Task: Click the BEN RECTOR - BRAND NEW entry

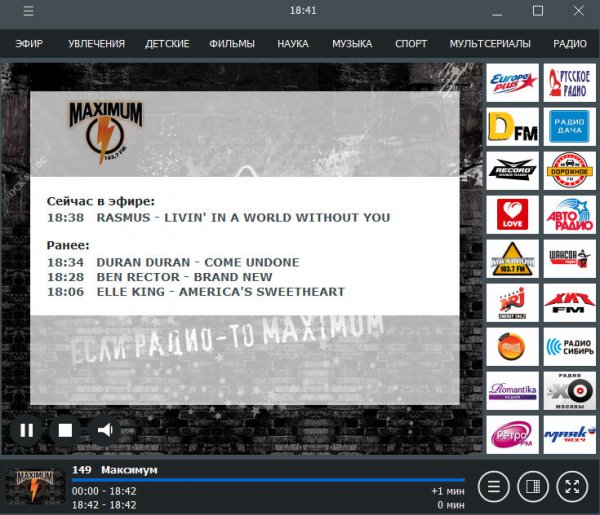Action: pos(184,277)
